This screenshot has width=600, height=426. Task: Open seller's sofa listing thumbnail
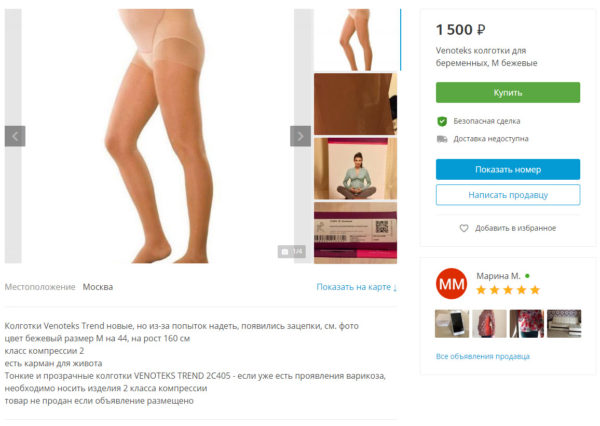tap(564, 323)
